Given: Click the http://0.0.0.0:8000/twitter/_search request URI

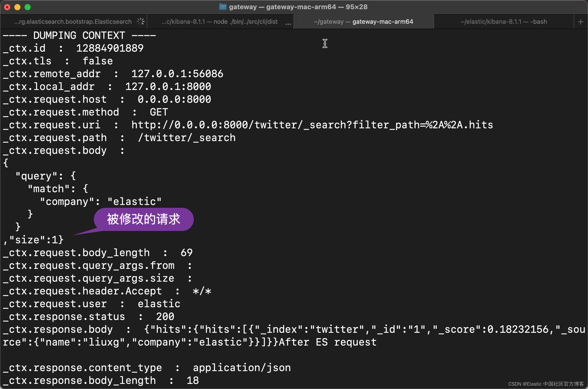Looking at the screenshot, I should tap(312, 125).
